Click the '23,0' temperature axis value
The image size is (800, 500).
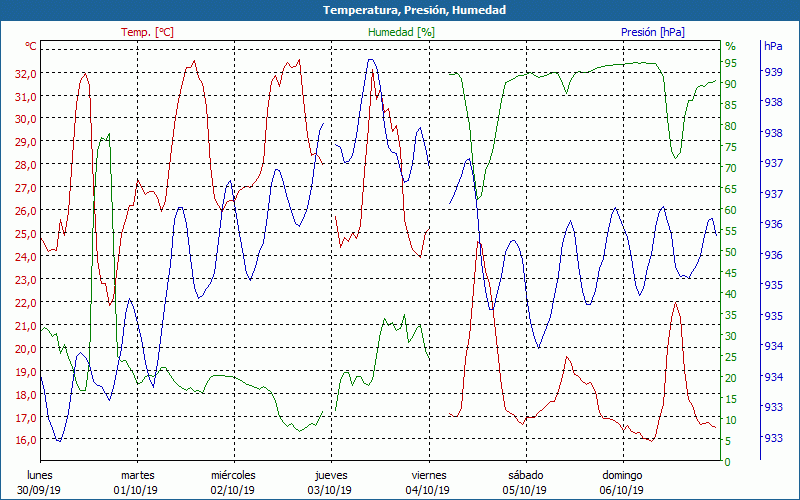point(26,280)
